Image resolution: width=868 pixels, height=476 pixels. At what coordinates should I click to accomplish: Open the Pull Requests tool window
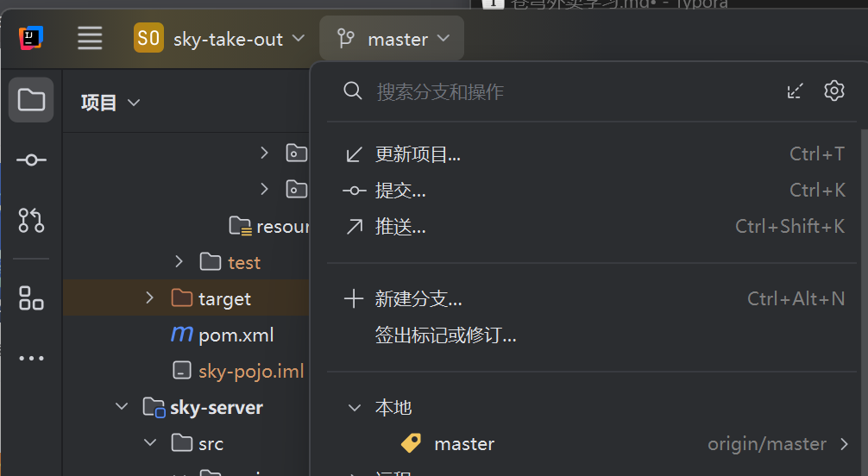coord(31,221)
